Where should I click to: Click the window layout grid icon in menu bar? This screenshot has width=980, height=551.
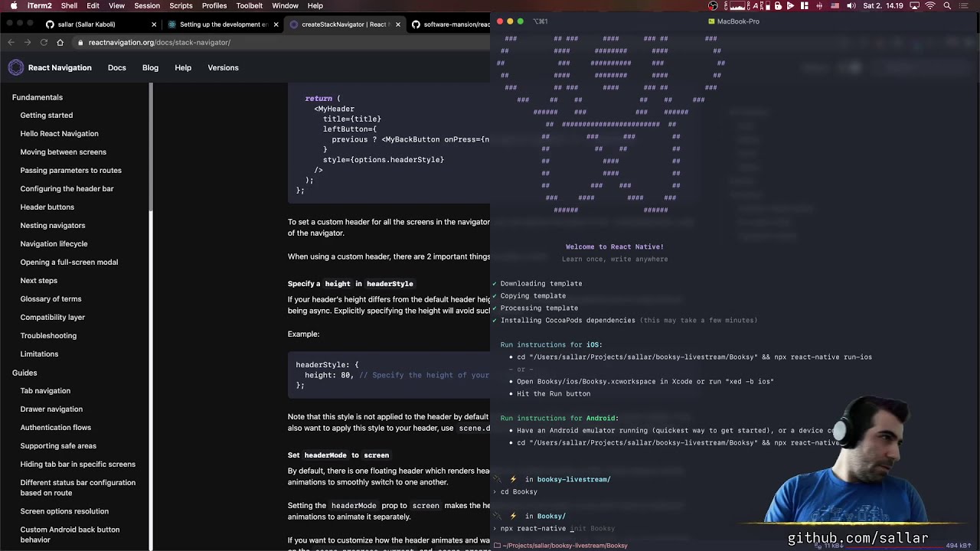[804, 5]
